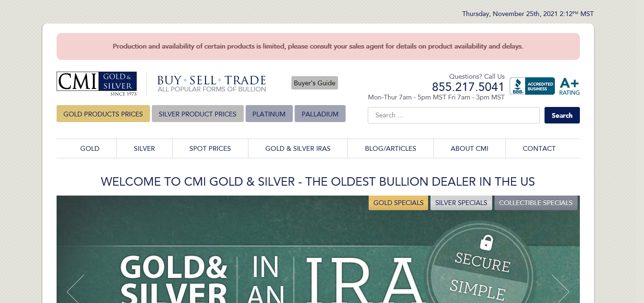This screenshot has width=644, height=303.
Task: View Gold Products Prices
Action: [x=103, y=114]
